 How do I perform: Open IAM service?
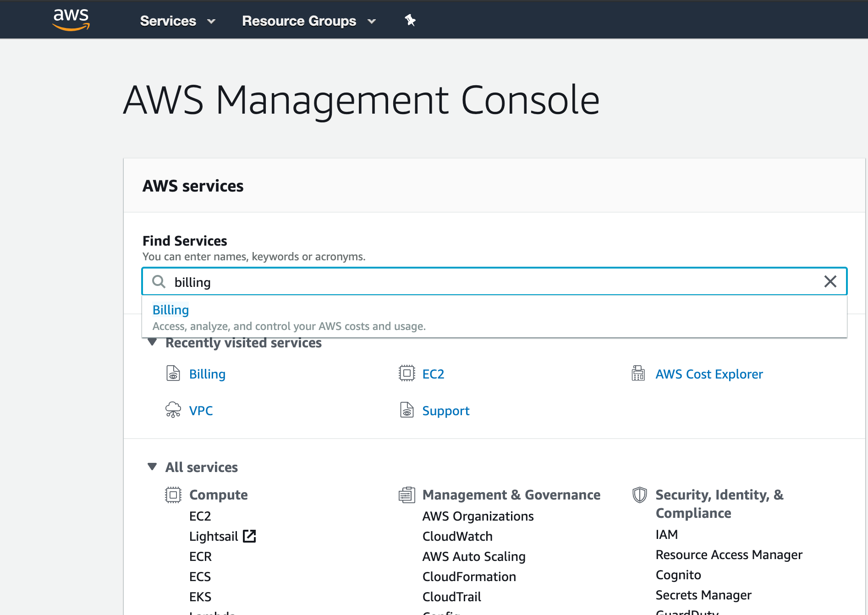[x=666, y=534]
